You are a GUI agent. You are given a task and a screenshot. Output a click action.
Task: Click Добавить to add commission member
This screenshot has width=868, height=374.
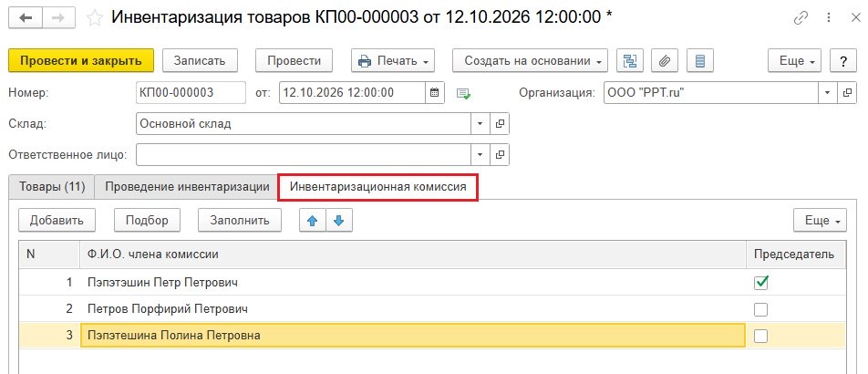coord(57,220)
